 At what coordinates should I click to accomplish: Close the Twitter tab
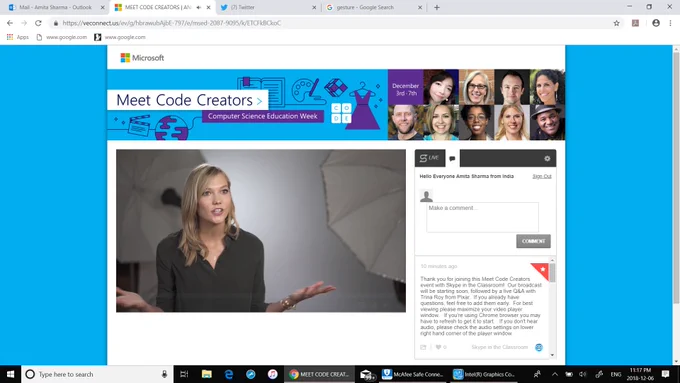pyautogui.click(x=314, y=7)
